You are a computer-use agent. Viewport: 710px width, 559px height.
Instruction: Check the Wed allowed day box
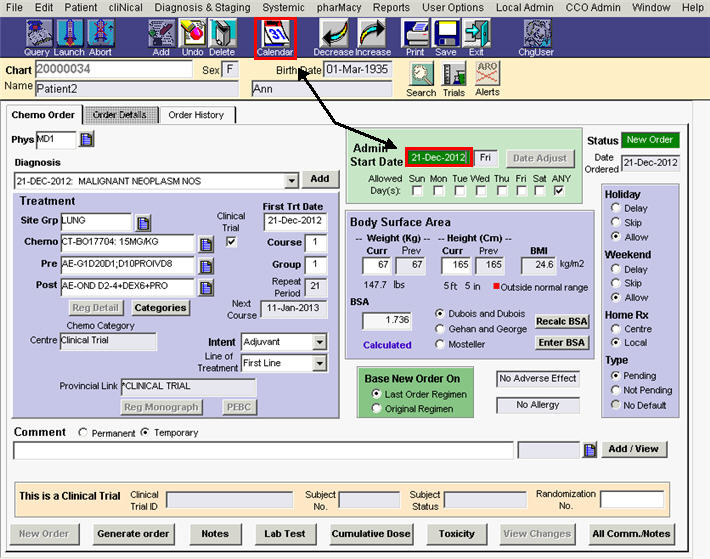(x=481, y=191)
